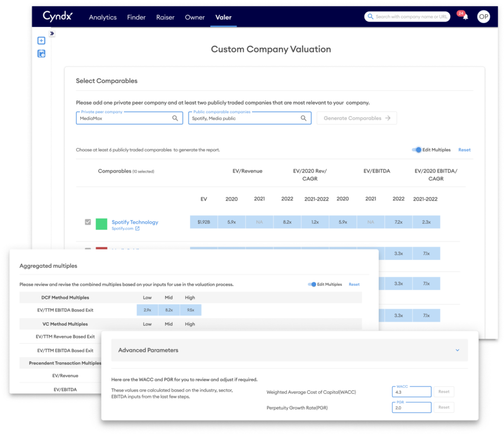Click the WACC input field
Screen dimensions: 504x435
click(x=411, y=392)
